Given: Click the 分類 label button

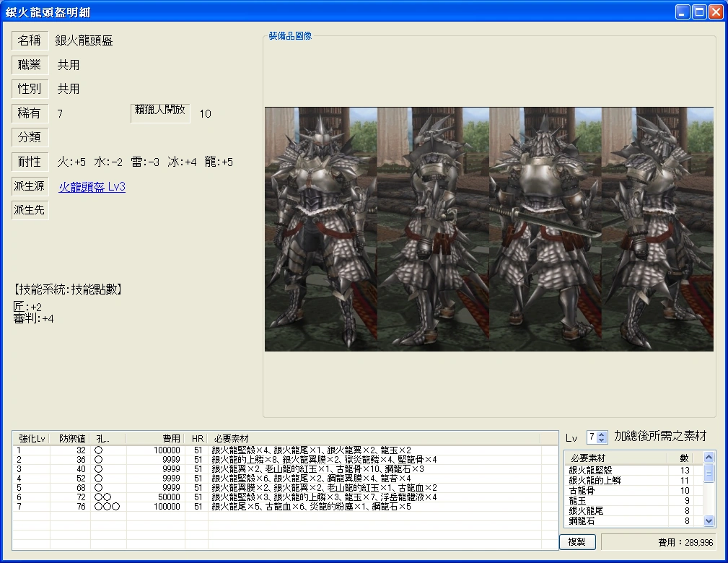Looking at the screenshot, I should click(30, 137).
